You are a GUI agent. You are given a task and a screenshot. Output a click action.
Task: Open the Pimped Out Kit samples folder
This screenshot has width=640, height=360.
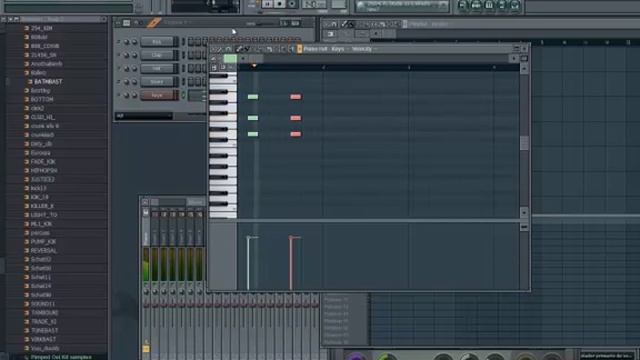coord(60,357)
